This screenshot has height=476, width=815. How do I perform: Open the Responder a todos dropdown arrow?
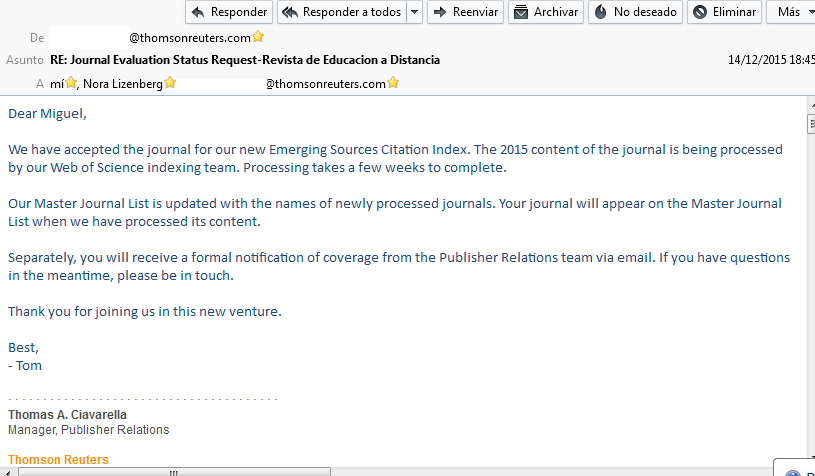(x=414, y=12)
